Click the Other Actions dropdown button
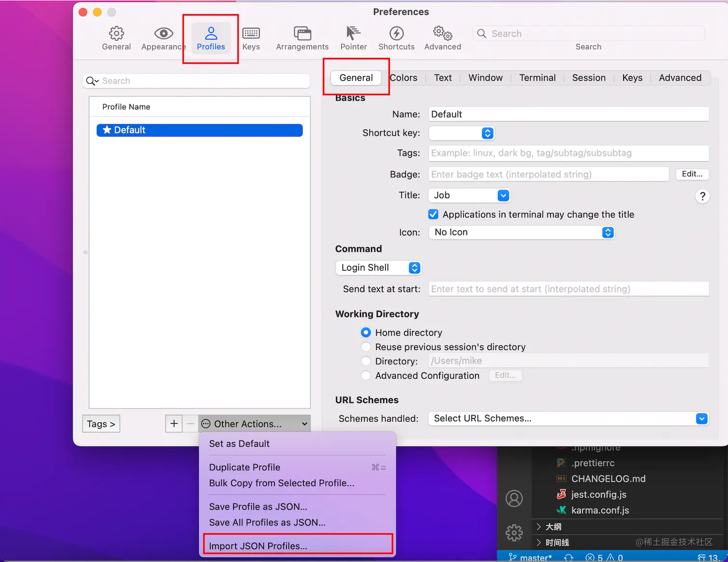 click(x=254, y=424)
